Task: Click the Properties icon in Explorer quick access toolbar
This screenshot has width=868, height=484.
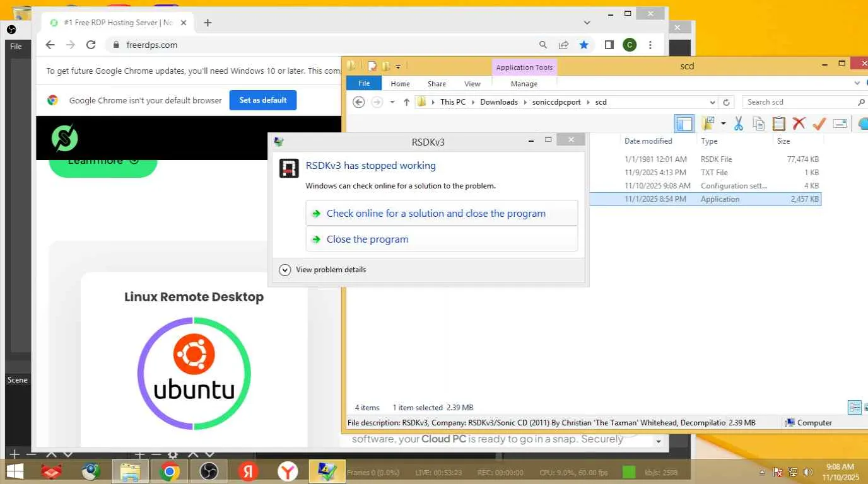Action: [x=372, y=66]
